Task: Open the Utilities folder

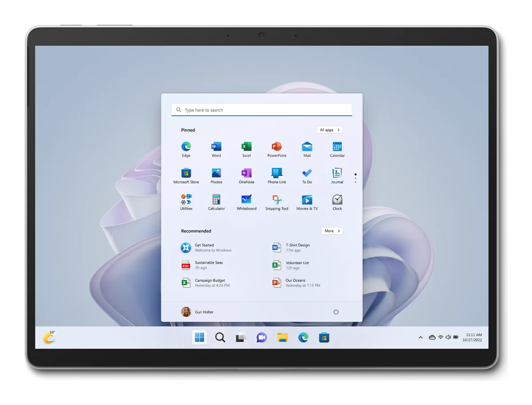Action: [186, 202]
